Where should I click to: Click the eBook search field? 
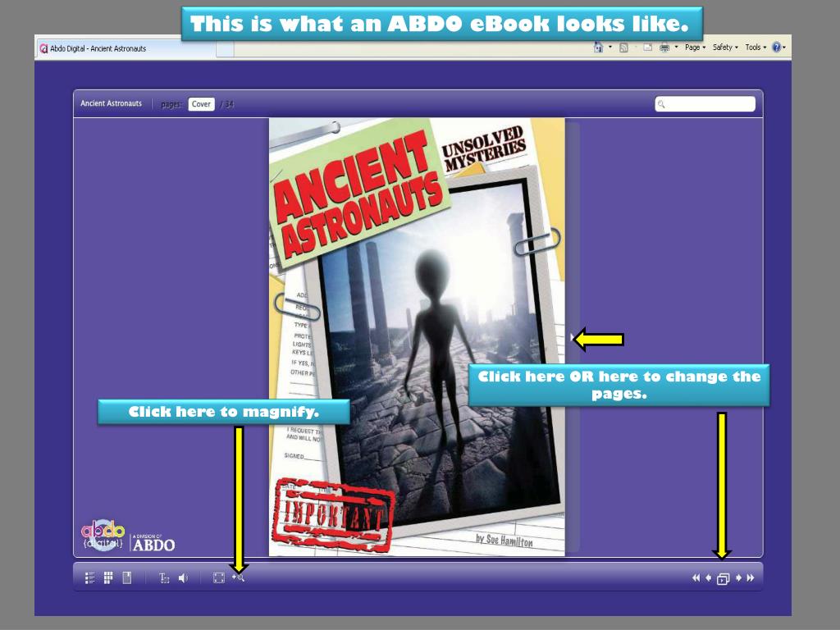tap(705, 104)
